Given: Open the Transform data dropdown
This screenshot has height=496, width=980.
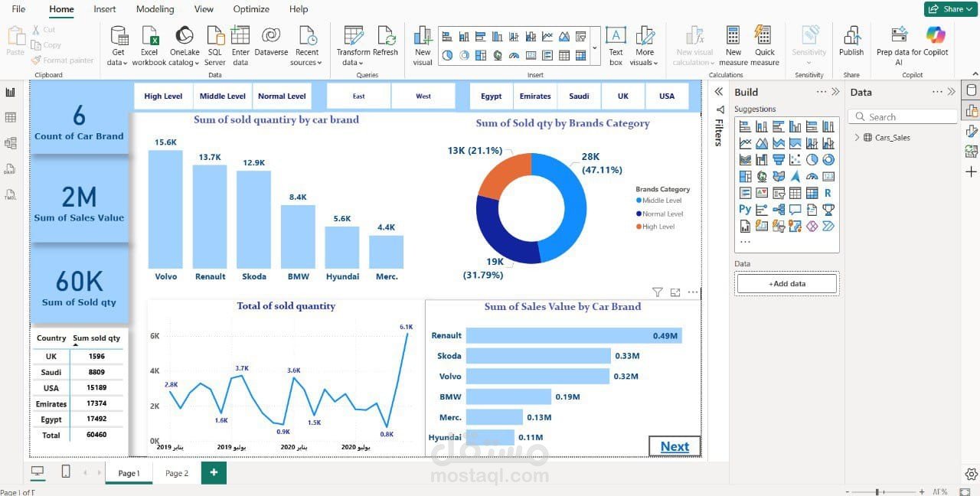Looking at the screenshot, I should (x=353, y=46).
